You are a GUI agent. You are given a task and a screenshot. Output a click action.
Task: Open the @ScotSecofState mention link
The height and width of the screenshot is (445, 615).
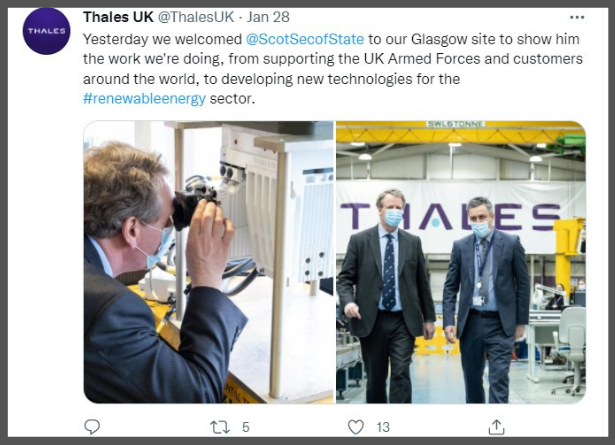(305, 39)
